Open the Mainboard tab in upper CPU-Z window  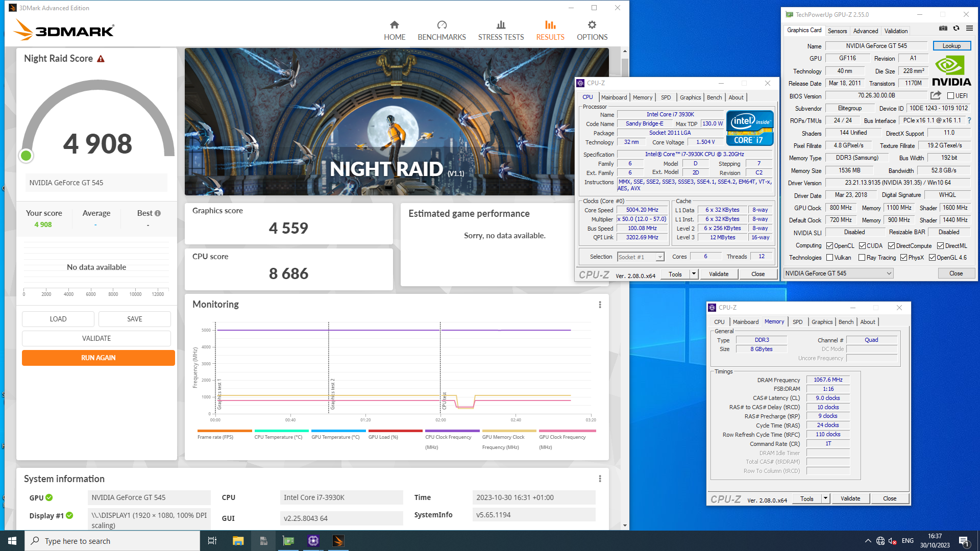(614, 97)
